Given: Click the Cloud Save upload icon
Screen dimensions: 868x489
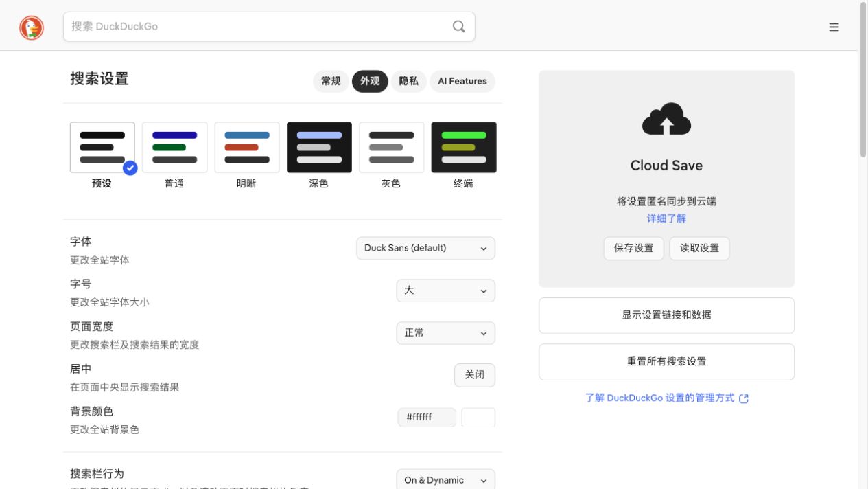Looking at the screenshot, I should point(666,119).
